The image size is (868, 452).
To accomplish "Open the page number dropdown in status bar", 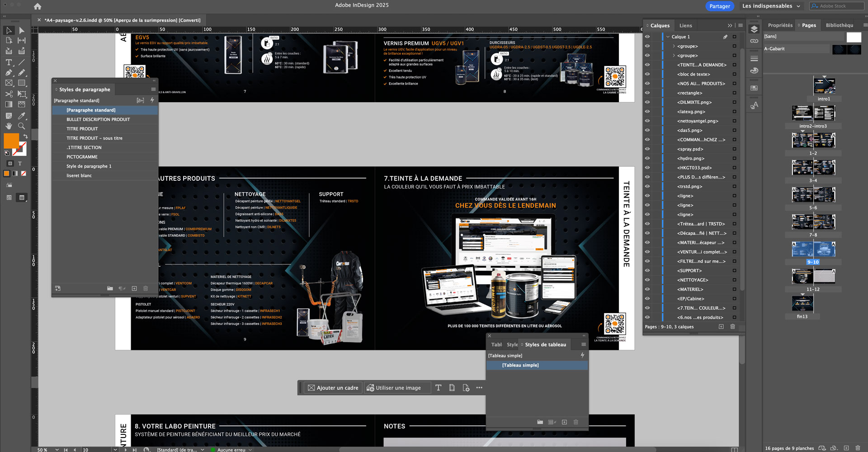I will [x=116, y=450].
